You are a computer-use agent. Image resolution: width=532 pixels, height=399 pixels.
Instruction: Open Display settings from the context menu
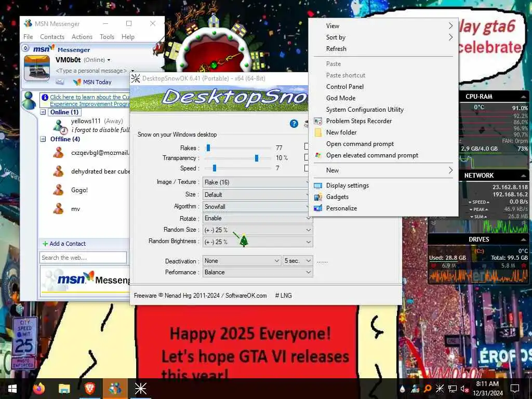point(383,185)
